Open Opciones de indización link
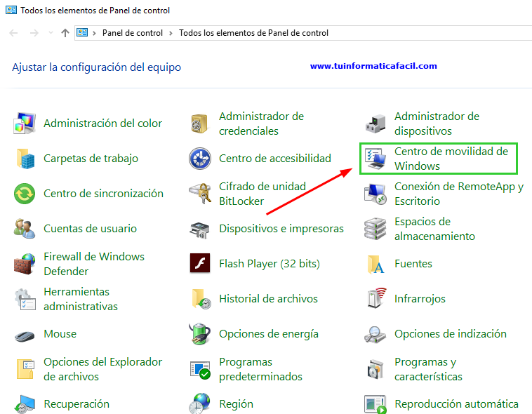The width and height of the screenshot is (532, 414). (x=450, y=334)
